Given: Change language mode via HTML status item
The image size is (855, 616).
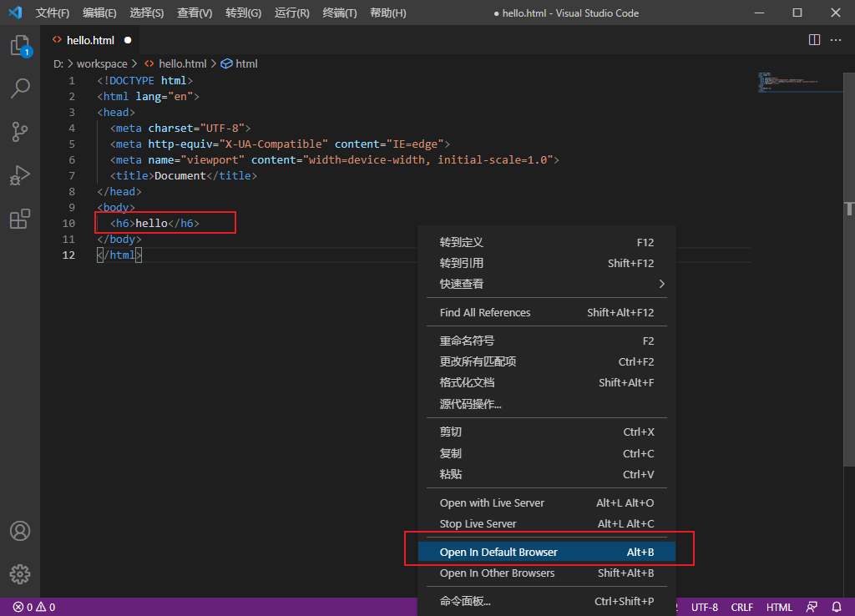Looking at the screenshot, I should click(x=779, y=607).
